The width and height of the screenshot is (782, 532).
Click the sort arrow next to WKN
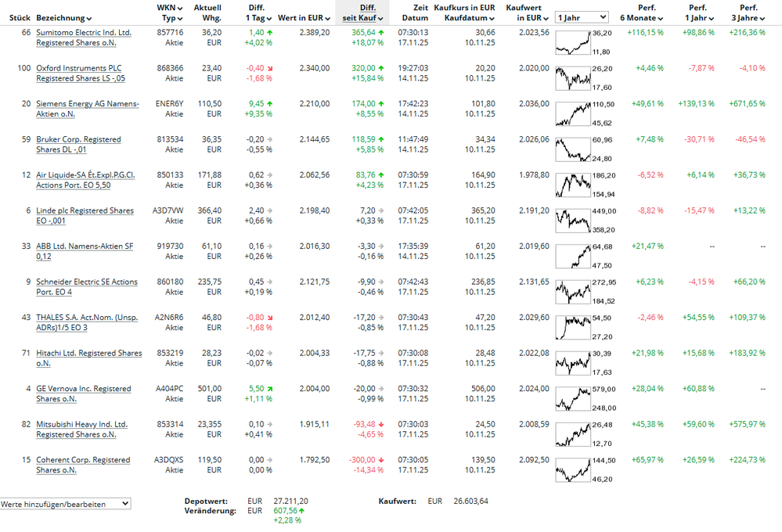pos(181,8)
